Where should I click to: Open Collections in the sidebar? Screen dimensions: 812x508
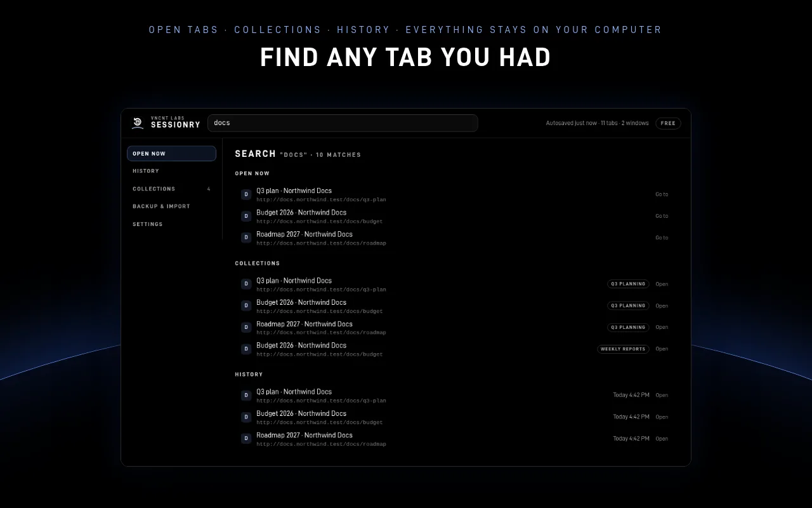[171, 189]
